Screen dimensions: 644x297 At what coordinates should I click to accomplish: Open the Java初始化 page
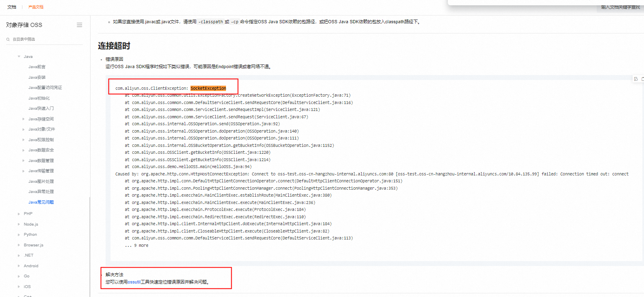(x=39, y=98)
